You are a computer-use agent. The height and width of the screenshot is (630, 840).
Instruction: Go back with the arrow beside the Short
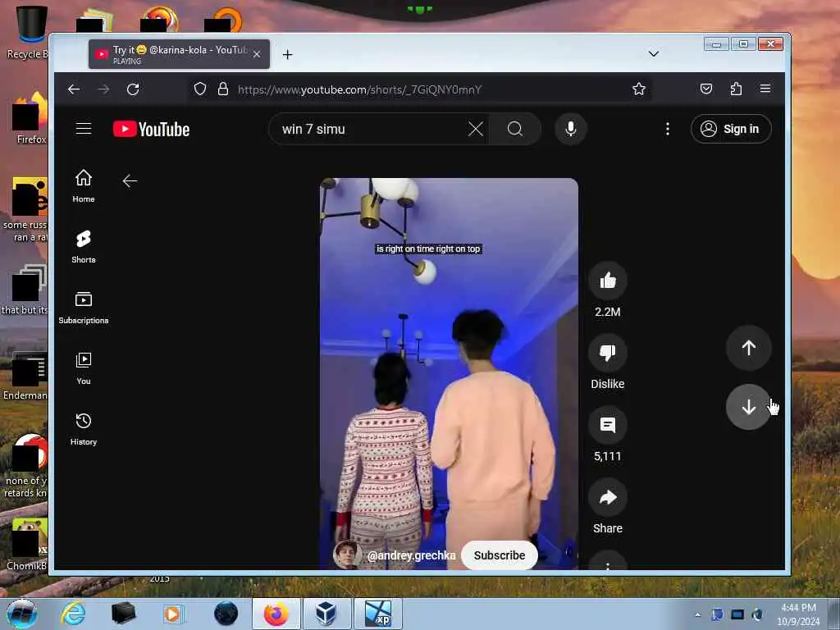130,181
